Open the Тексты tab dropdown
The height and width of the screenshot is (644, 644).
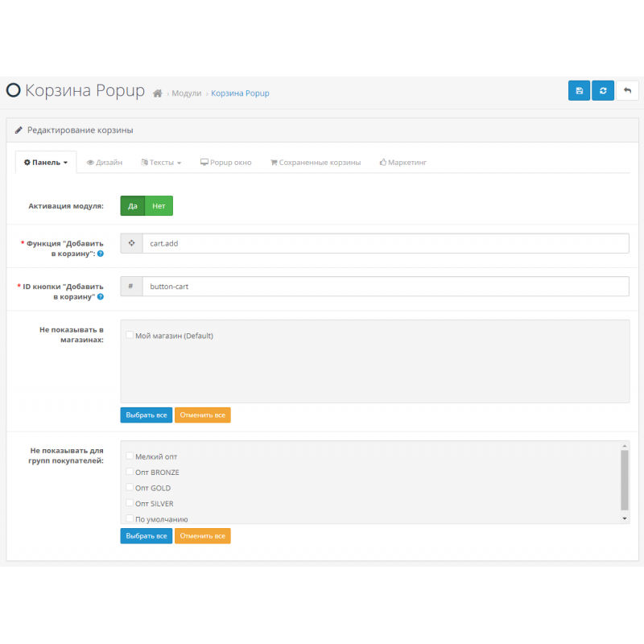[x=161, y=163]
